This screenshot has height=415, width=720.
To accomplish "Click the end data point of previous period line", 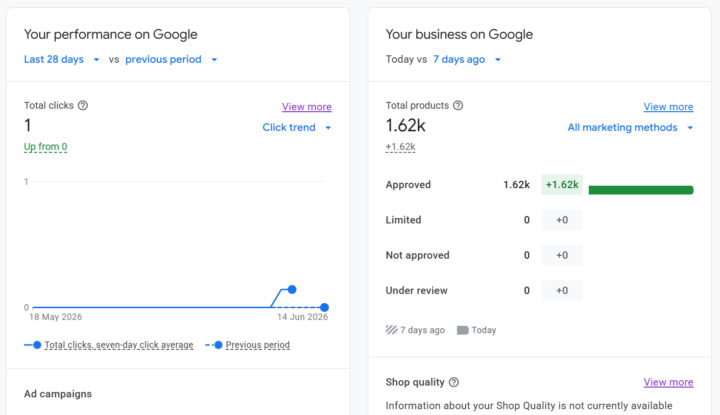I will (324, 308).
